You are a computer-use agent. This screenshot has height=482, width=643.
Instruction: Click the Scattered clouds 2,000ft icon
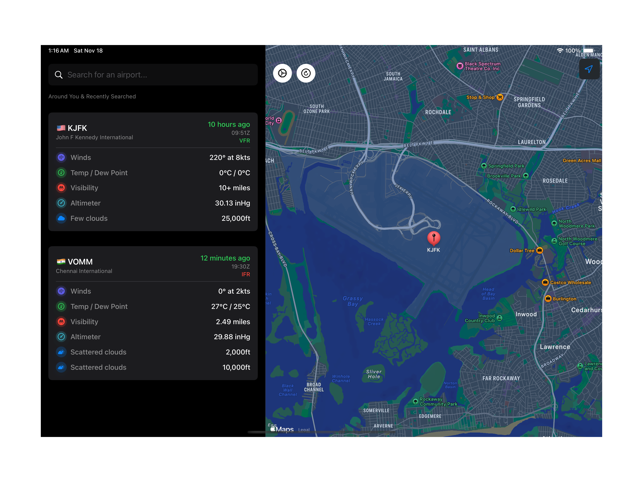(x=61, y=352)
